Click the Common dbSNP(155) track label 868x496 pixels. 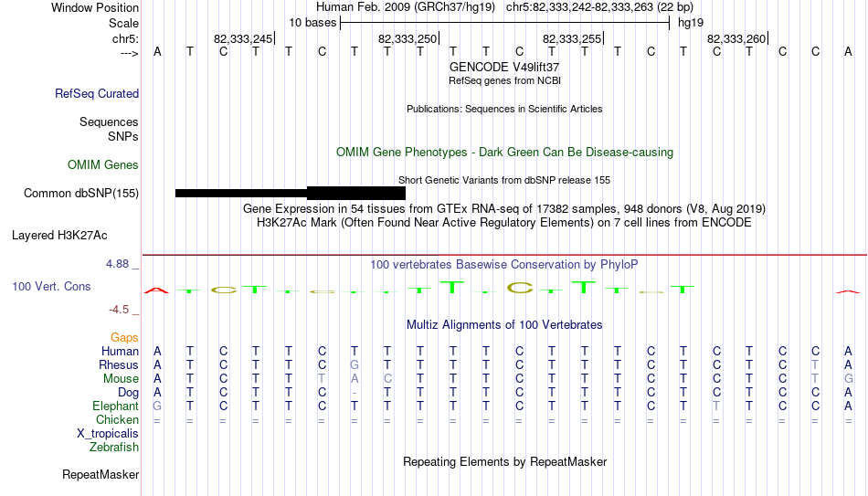tap(80, 194)
